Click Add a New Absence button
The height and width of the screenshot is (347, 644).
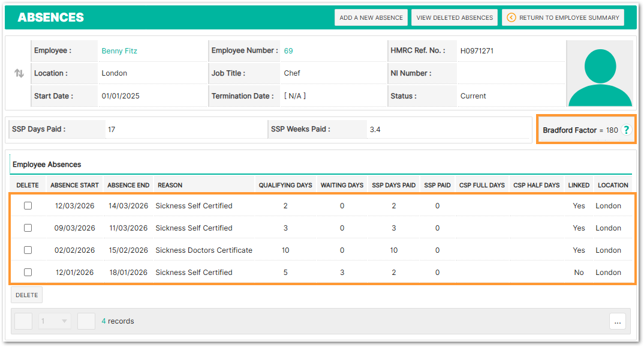(371, 17)
